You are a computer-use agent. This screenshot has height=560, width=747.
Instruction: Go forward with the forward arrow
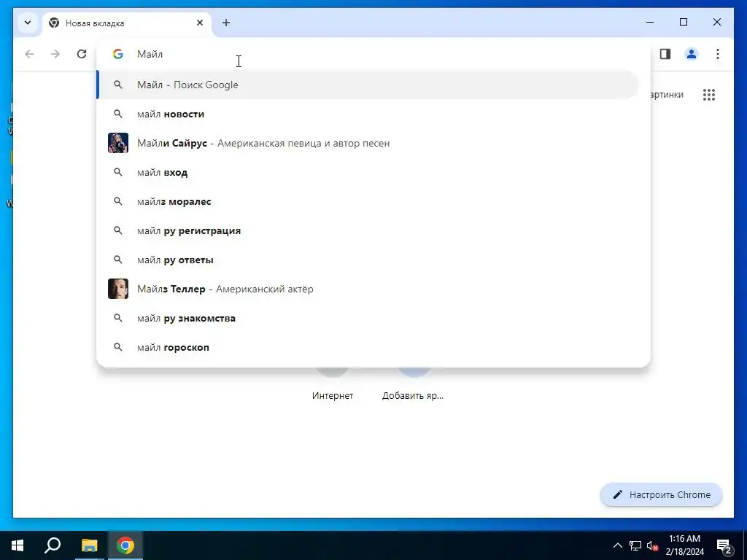55,54
